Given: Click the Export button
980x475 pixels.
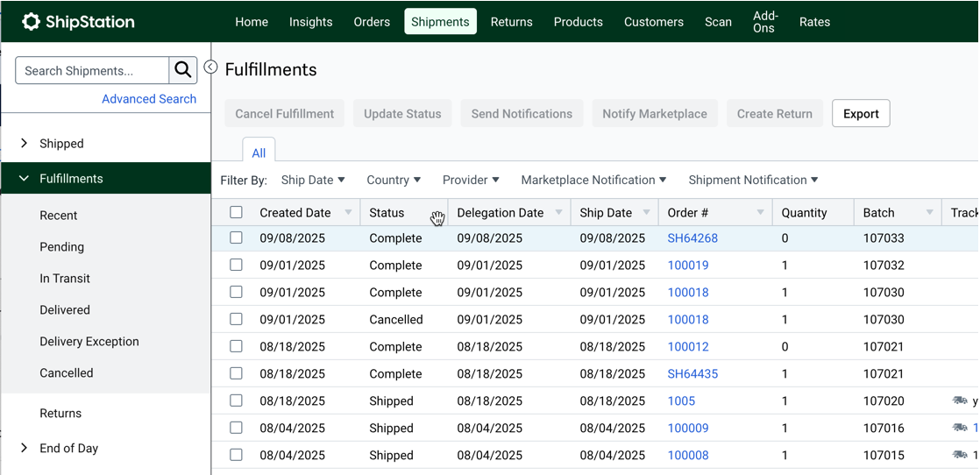Looking at the screenshot, I should [862, 114].
